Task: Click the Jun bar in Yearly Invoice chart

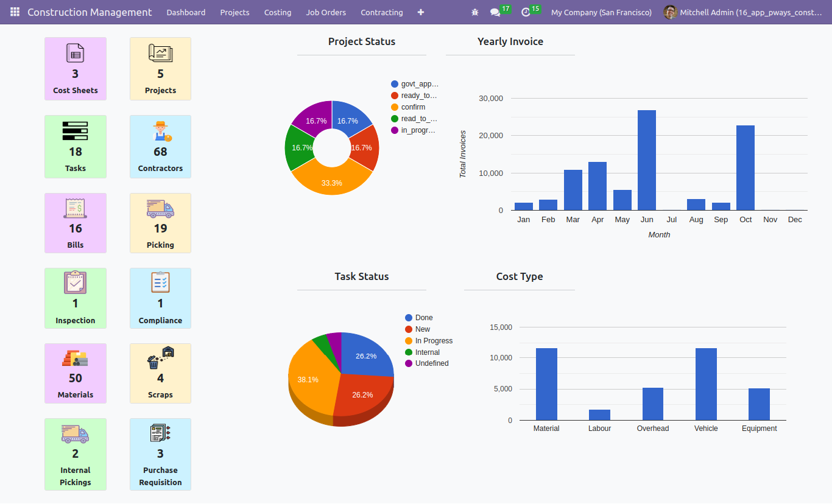Action: pyautogui.click(x=647, y=160)
